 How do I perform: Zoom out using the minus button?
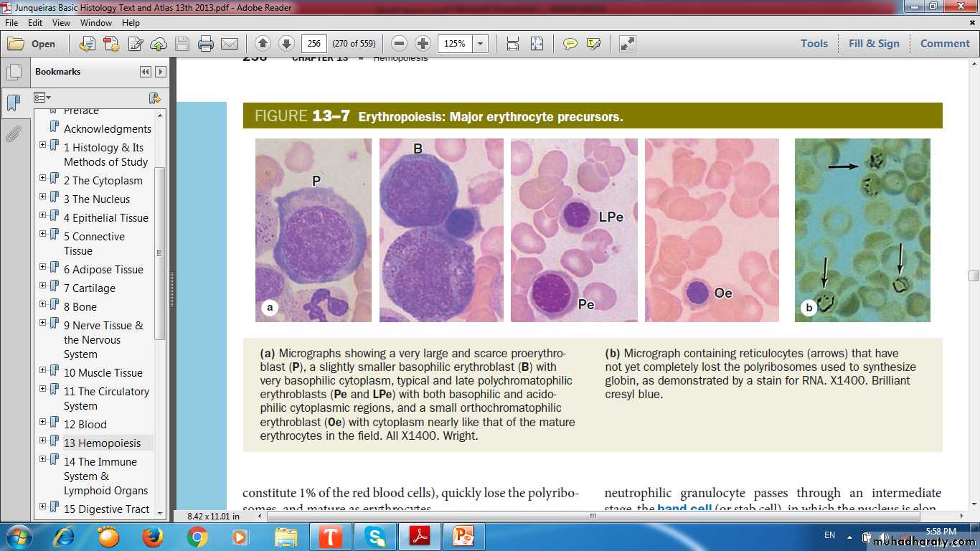click(x=400, y=44)
